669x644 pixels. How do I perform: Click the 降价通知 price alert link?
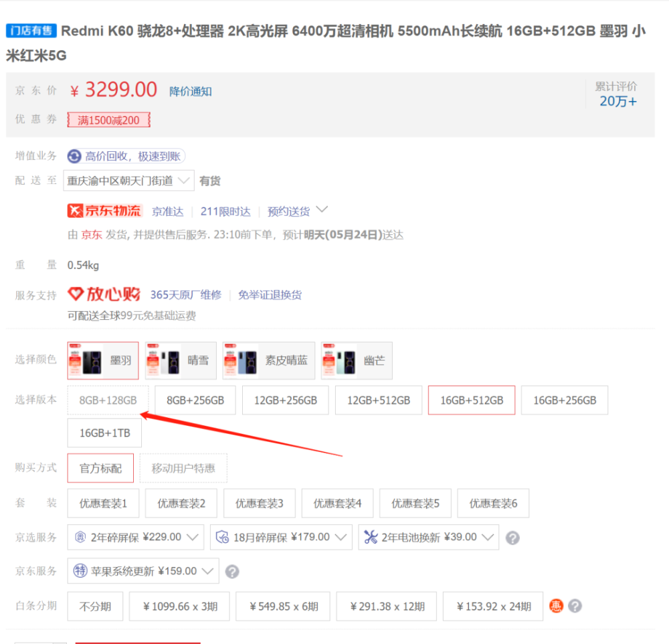click(x=190, y=92)
